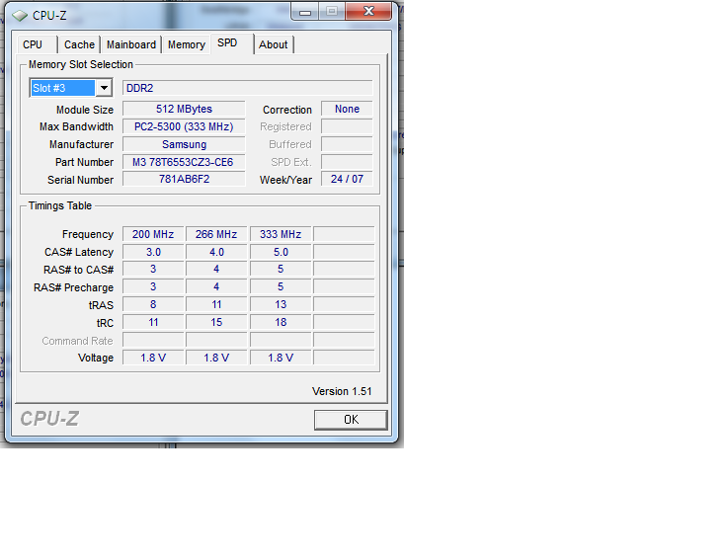Click the tRC value 15
The width and height of the screenshot is (728, 560).
(216, 322)
